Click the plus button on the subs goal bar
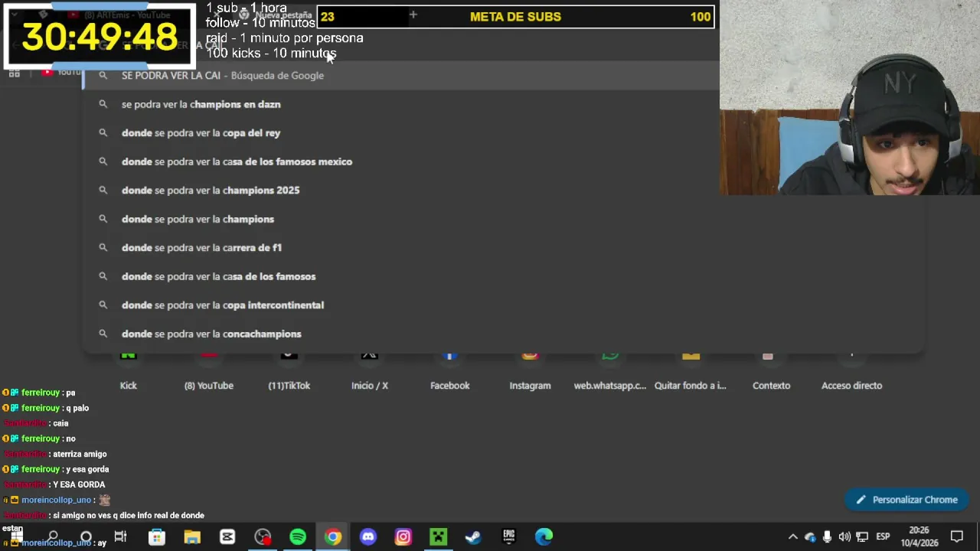The width and height of the screenshot is (980, 551). pos(413,15)
